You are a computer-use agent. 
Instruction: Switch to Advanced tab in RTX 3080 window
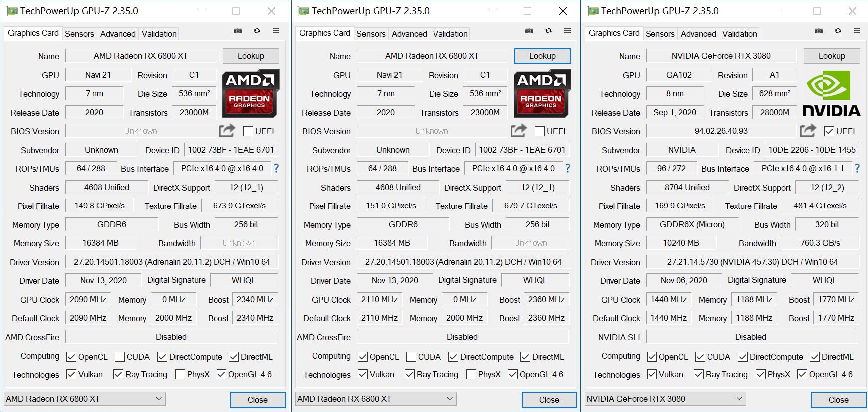698,34
